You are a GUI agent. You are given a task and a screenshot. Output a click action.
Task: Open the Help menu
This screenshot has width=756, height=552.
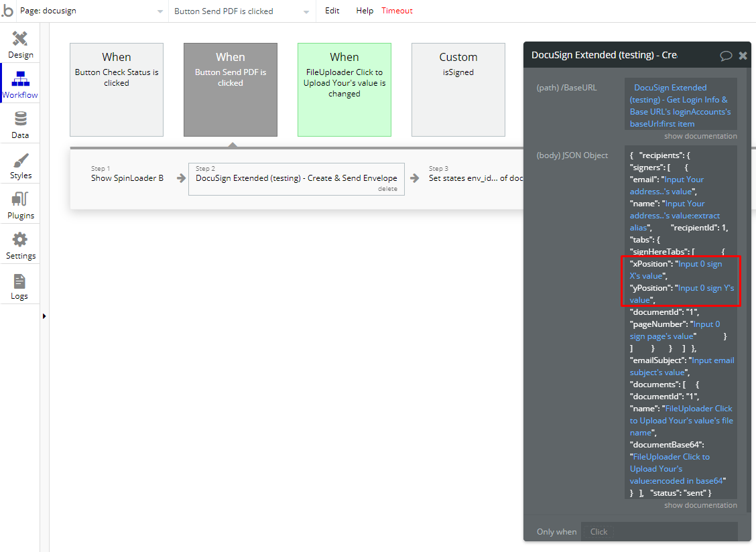(x=365, y=11)
